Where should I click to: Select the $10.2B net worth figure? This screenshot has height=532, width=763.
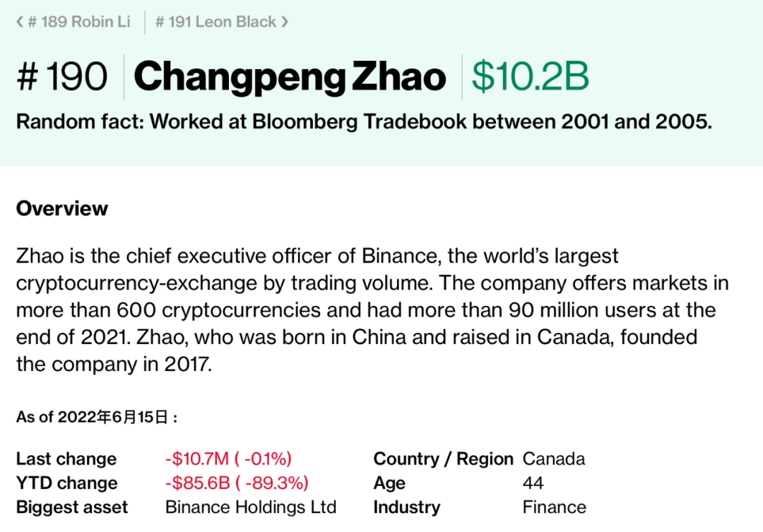tap(530, 77)
